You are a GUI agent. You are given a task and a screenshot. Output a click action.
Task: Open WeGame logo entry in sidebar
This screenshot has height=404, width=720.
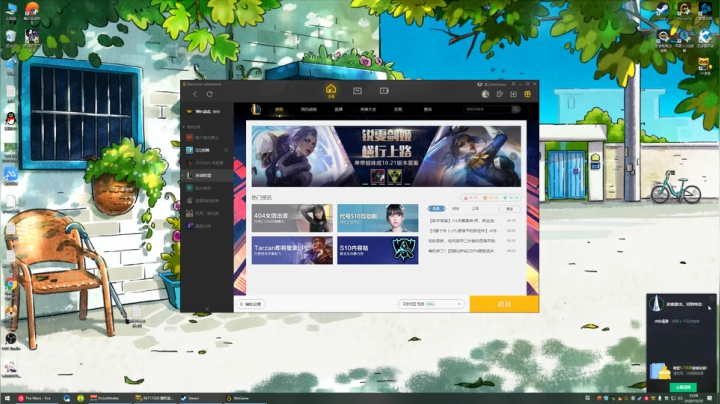click(203, 112)
